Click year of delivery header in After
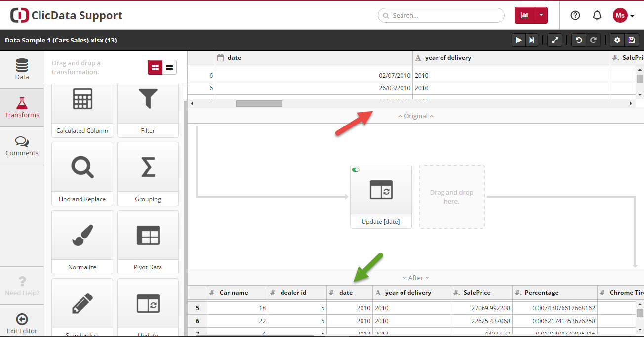 (411, 293)
